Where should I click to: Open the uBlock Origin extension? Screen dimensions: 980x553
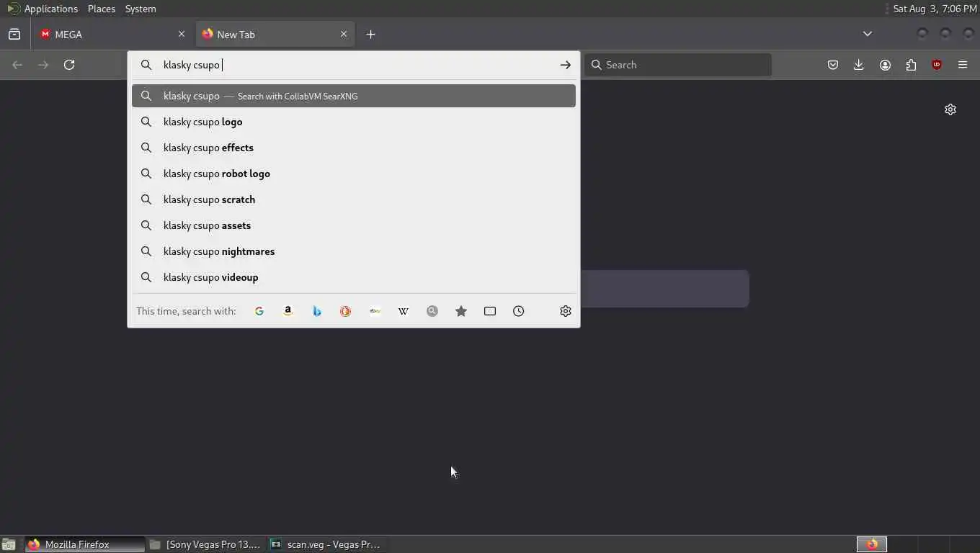click(937, 65)
